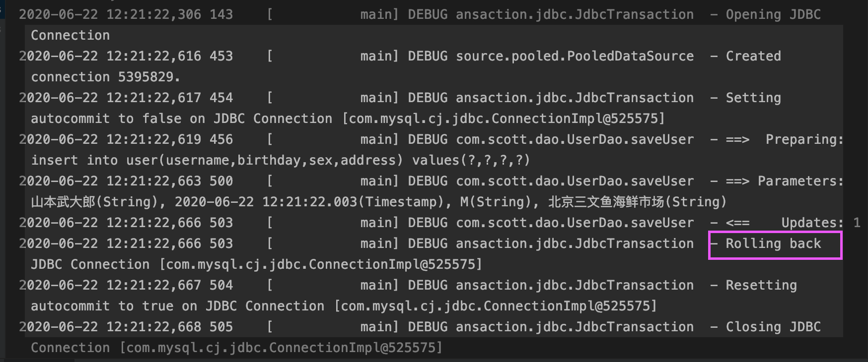Screen dimensions: 868x362
Task: Click the "connection 5395829." line
Action: coord(105,77)
